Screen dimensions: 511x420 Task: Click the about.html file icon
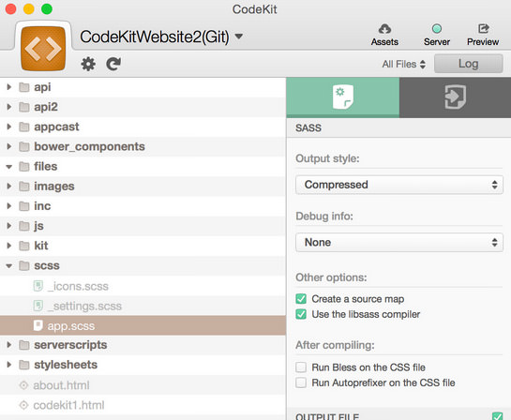click(23, 385)
